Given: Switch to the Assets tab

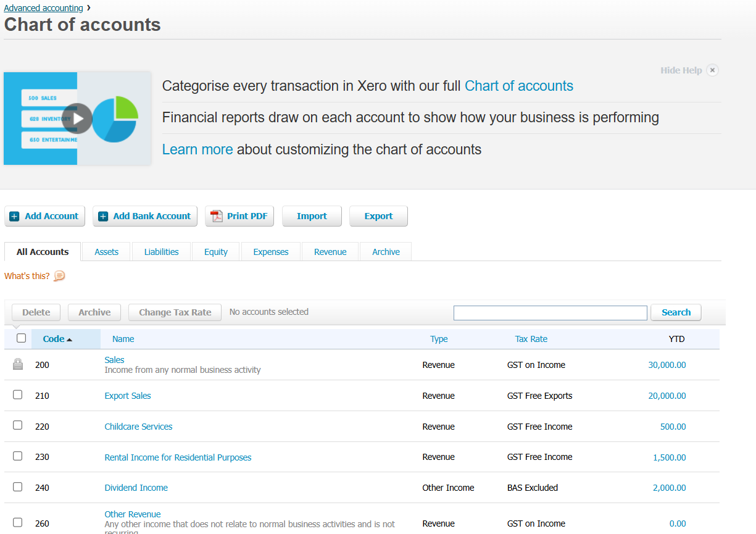Looking at the screenshot, I should pyautogui.click(x=106, y=252).
